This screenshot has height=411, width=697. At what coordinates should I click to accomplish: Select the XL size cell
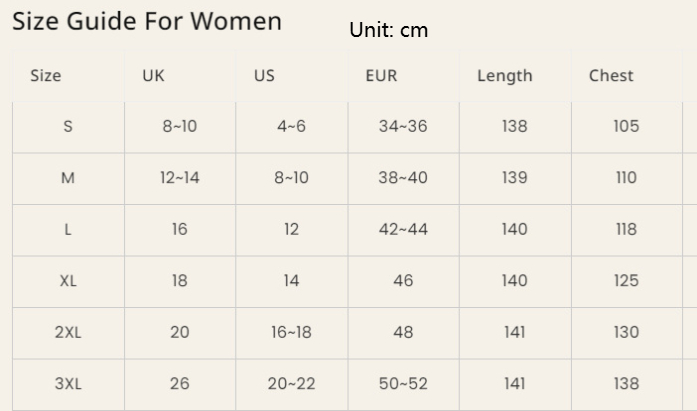pos(68,281)
